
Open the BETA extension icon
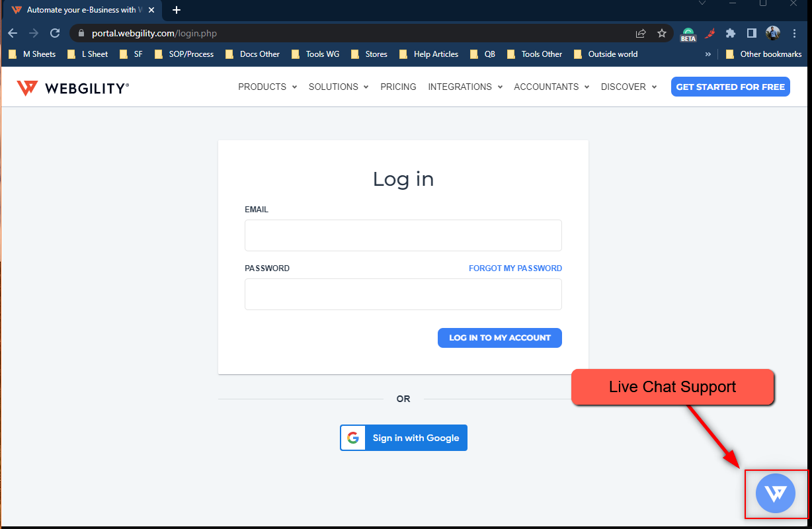688,34
